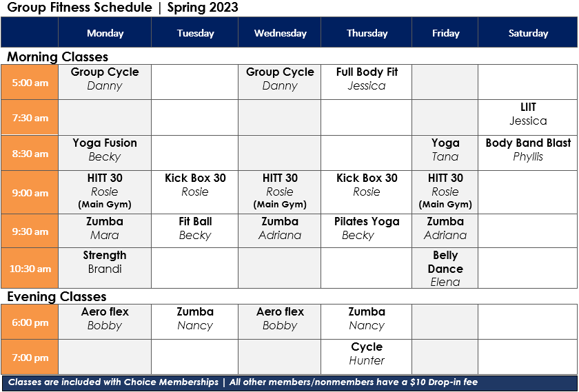Click Tuesday evening Zumba with Nancy
The width and height of the screenshot is (579, 392).
tap(195, 322)
